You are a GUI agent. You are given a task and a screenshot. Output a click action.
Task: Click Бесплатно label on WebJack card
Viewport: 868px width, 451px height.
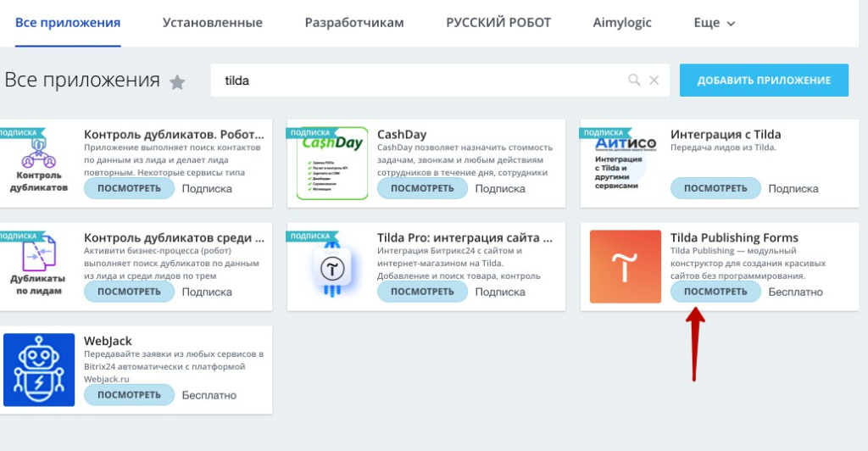tap(209, 396)
